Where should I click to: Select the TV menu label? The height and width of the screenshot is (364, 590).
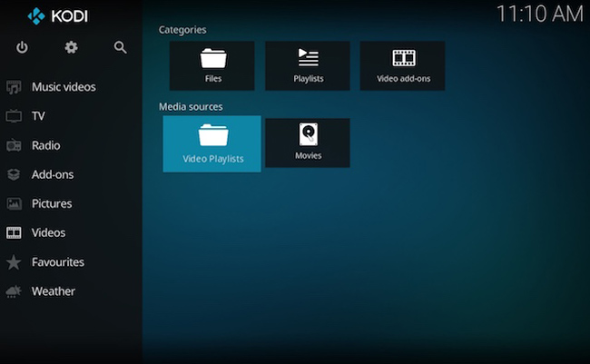coord(38,116)
